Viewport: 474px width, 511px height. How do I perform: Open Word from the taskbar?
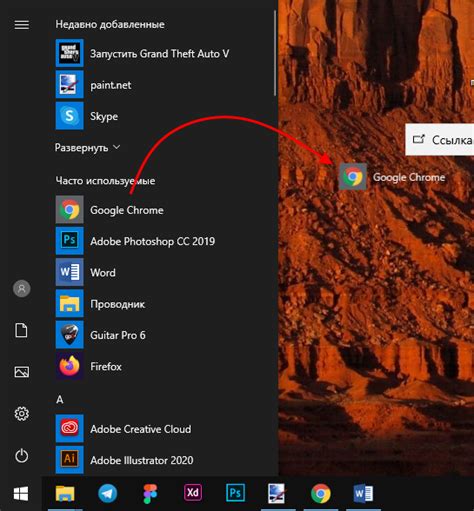click(363, 493)
